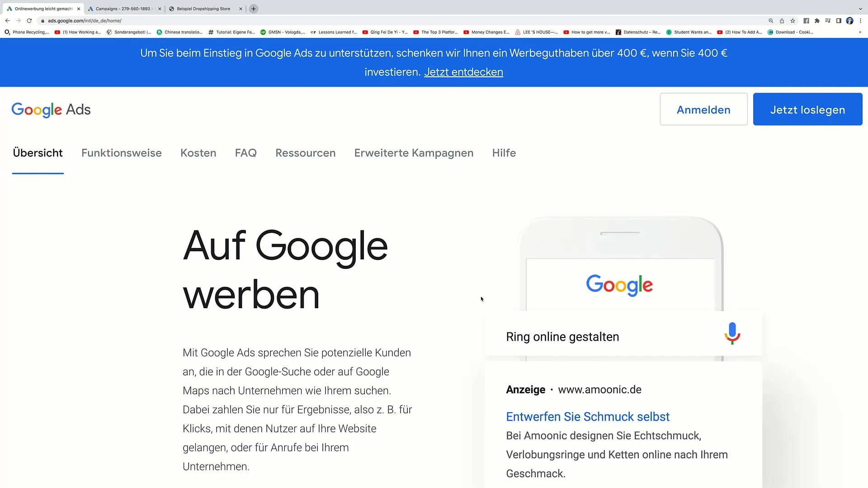Click the Jetzt entdecken banner link
Image resolution: width=868 pixels, height=488 pixels.
(x=463, y=72)
